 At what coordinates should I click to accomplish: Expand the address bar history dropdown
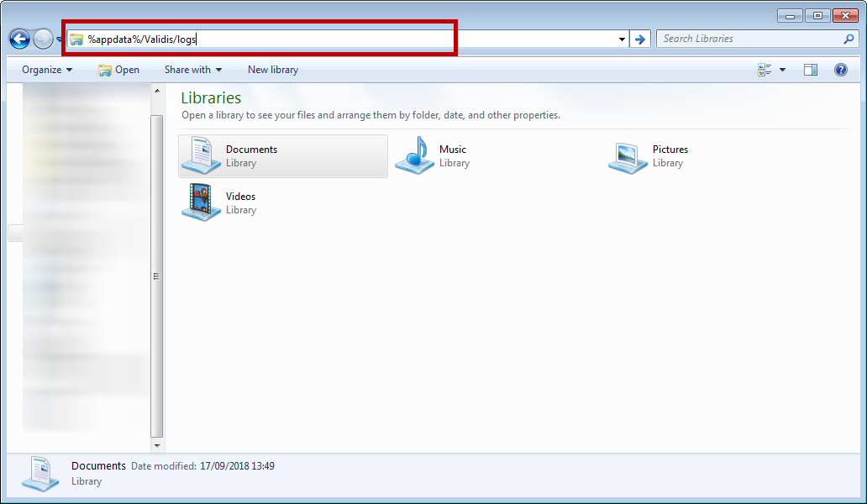click(x=622, y=39)
